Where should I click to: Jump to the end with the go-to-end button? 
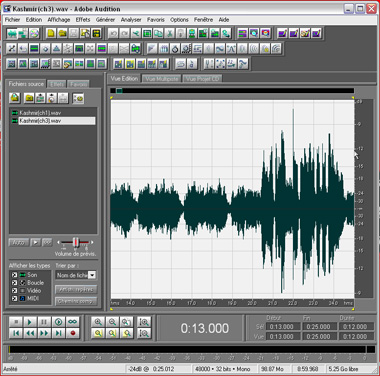point(58,333)
